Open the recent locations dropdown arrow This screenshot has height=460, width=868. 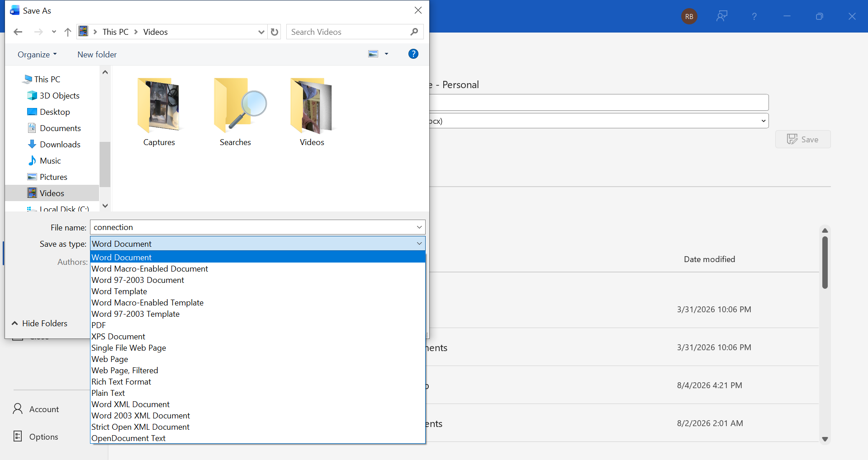coord(54,32)
